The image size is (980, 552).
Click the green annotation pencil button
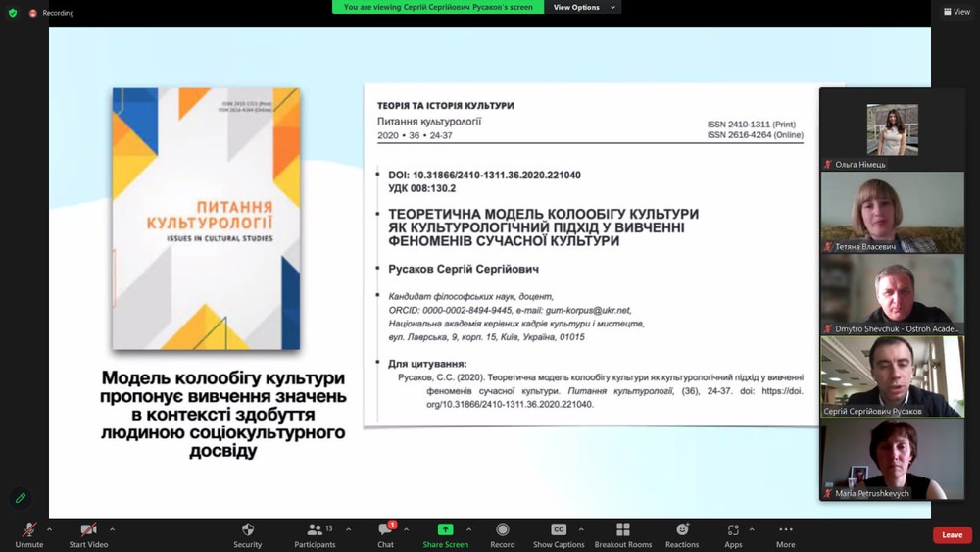(x=21, y=498)
